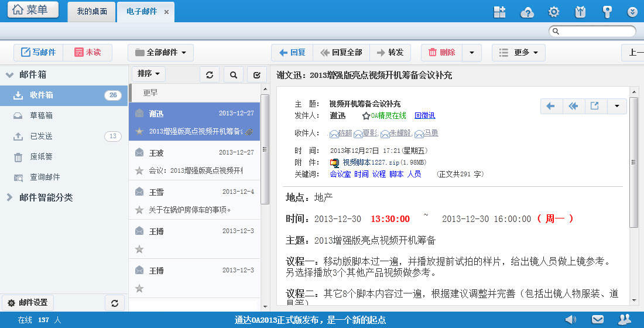644x328 pixels.
Task: Switch to the 我的桌面 tab
Action: 92,12
